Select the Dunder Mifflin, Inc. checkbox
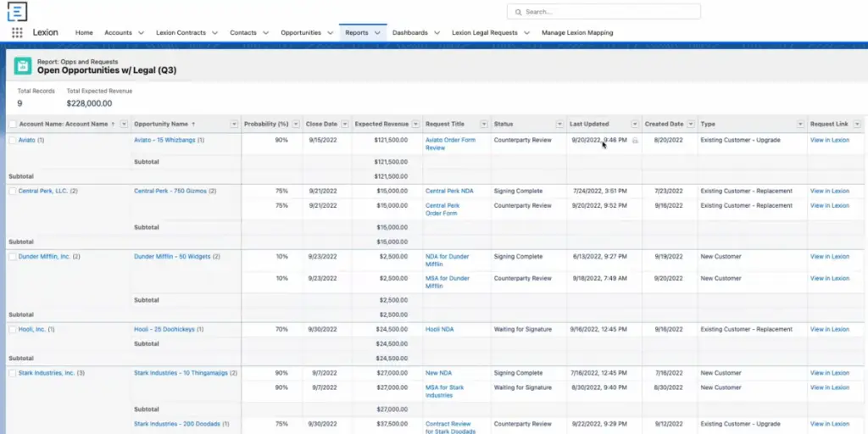 click(x=12, y=256)
